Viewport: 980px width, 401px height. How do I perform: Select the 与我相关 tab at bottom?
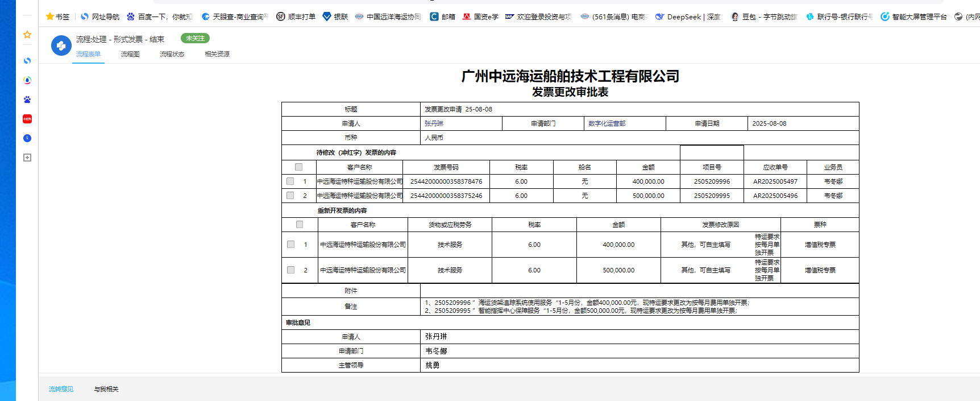pyautogui.click(x=106, y=389)
